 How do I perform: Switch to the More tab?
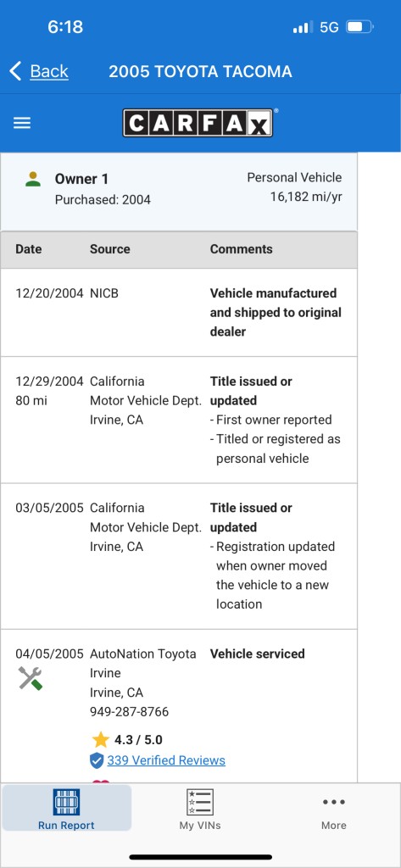tap(334, 808)
